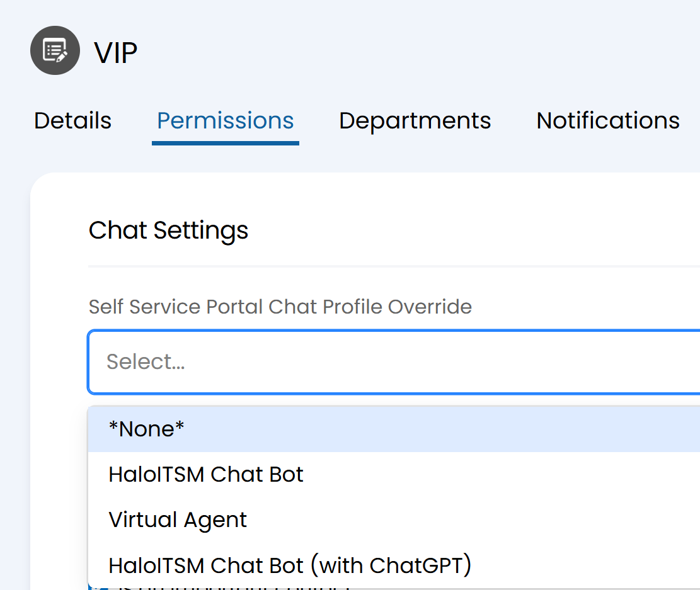The height and width of the screenshot is (590, 700).
Task: Click the VIP form icon
Action: coord(55,50)
